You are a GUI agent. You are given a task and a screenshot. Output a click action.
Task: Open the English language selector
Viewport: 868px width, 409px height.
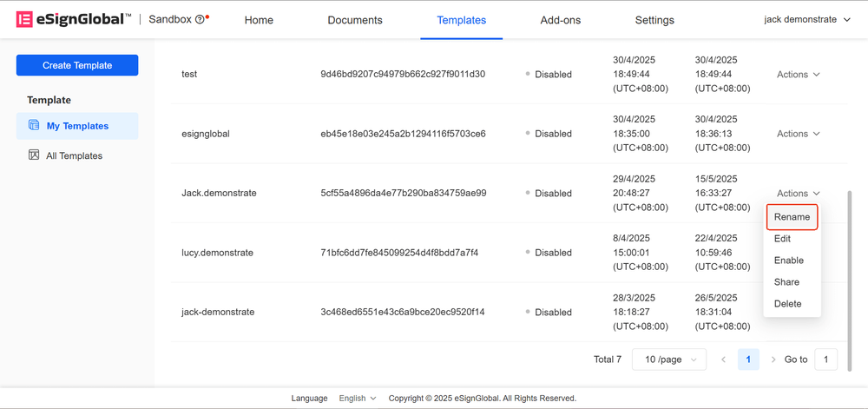[357, 399]
